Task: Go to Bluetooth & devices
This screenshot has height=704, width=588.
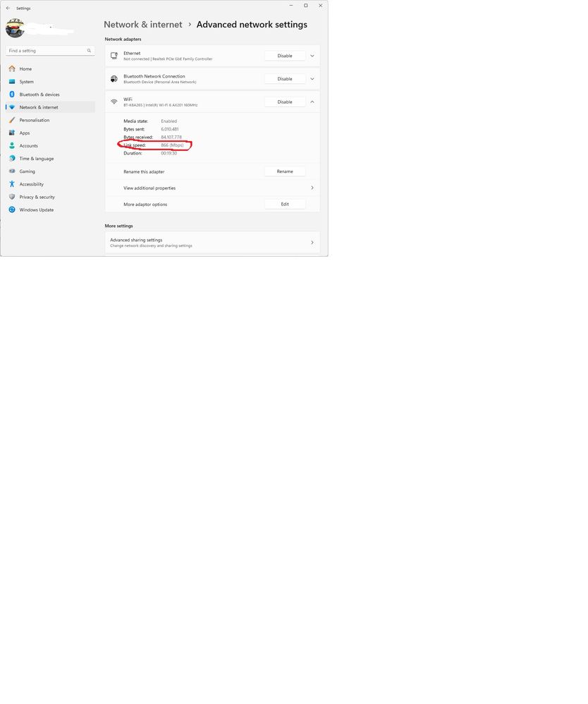Action: tap(39, 95)
